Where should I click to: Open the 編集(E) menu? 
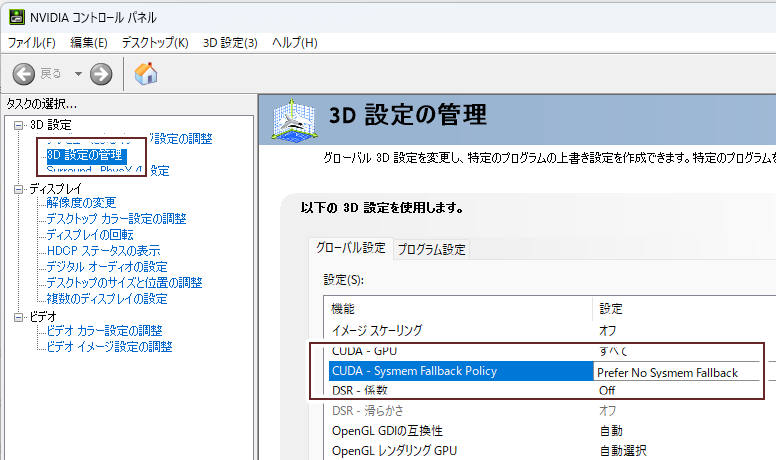coord(89,43)
